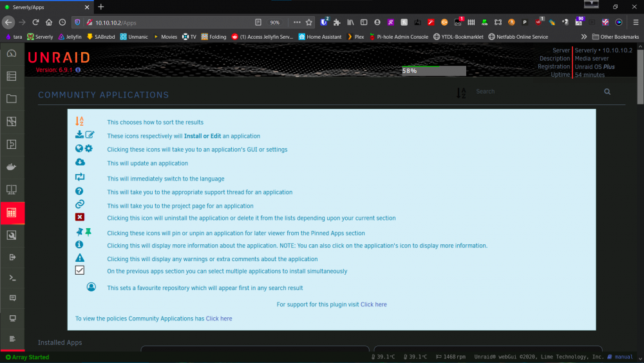
Task: Toggle the Firefox sidebar view button
Action: pos(364,23)
